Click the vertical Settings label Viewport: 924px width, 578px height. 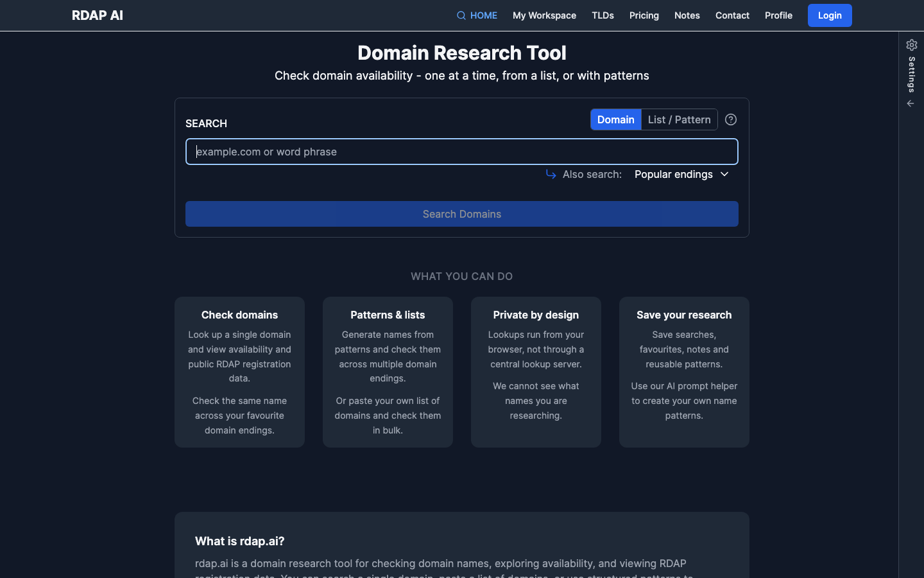[912, 74]
